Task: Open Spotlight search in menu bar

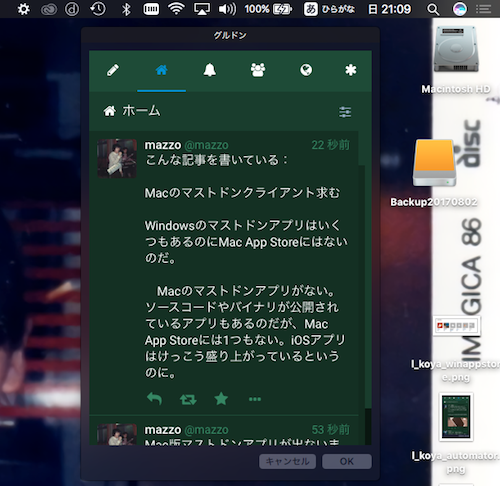Action: (433, 9)
